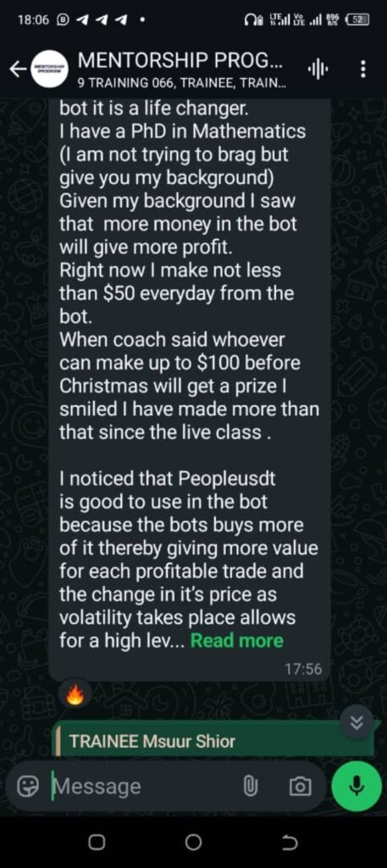The height and width of the screenshot is (868, 387).
Task: Tap the fire emoji reaction
Action: [x=75, y=698]
